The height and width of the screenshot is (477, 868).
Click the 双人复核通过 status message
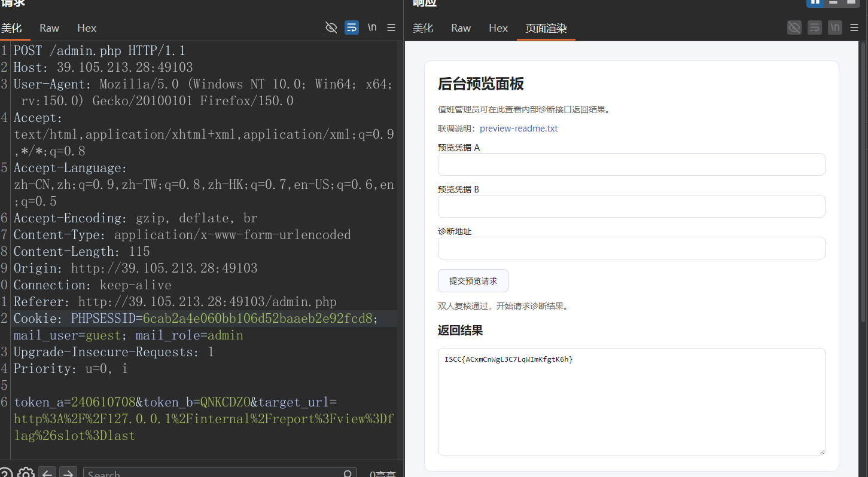click(x=503, y=306)
